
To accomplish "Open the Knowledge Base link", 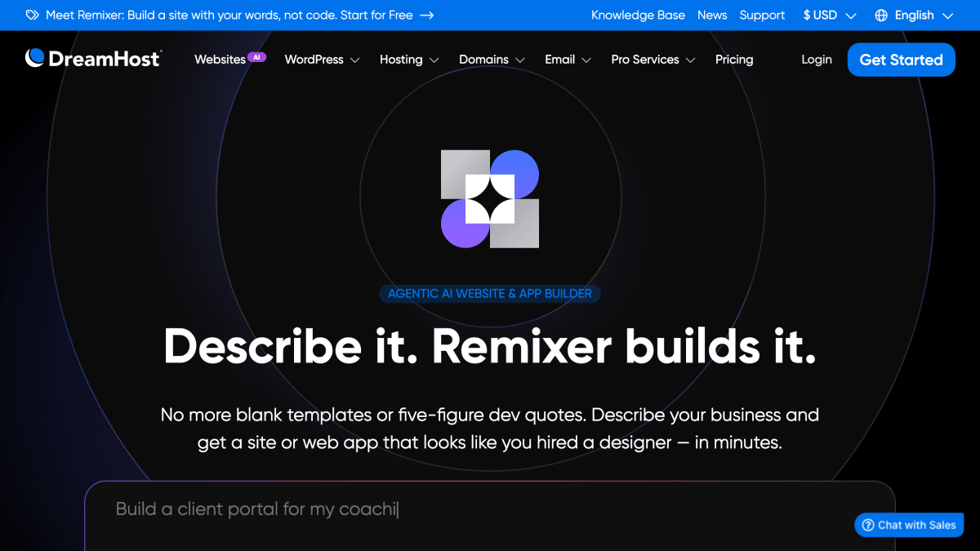I will coord(638,16).
